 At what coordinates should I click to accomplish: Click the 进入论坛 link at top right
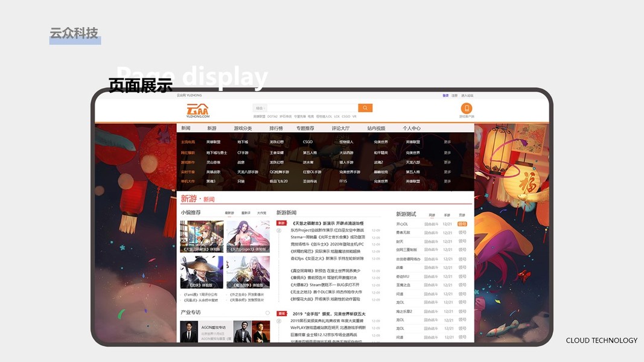pos(467,95)
